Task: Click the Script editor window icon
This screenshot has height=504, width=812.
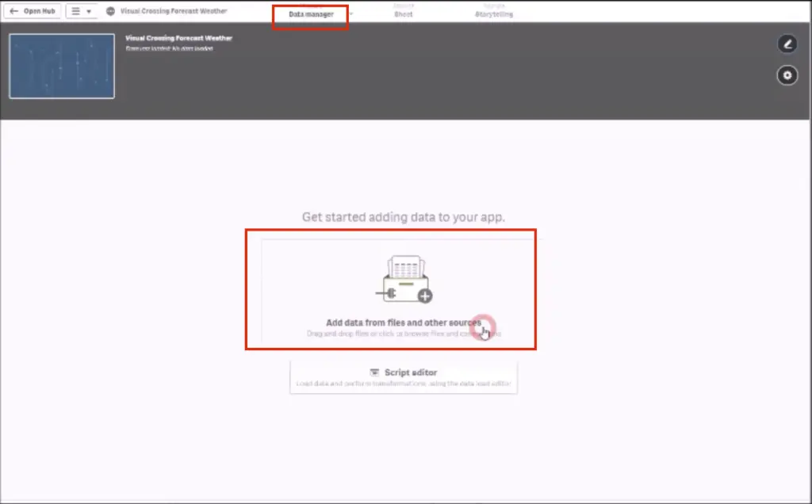Action: tap(375, 372)
